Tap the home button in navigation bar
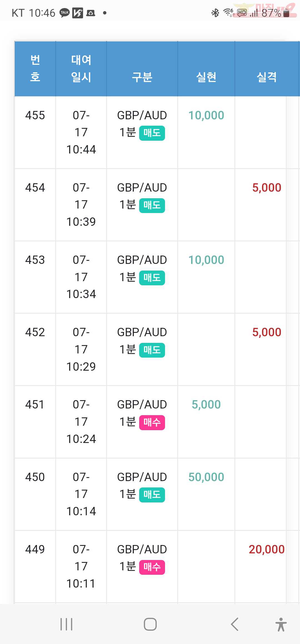Viewport: 300px width, 644px height. (x=150, y=624)
